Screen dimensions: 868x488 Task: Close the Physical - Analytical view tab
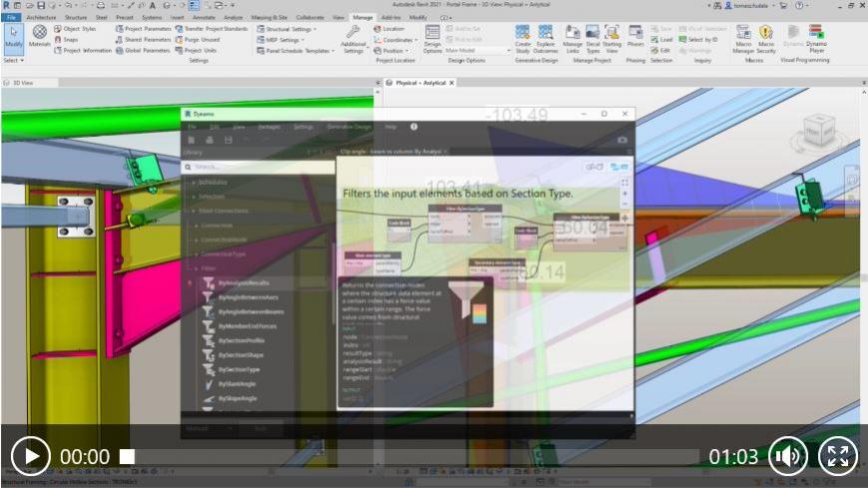452,83
